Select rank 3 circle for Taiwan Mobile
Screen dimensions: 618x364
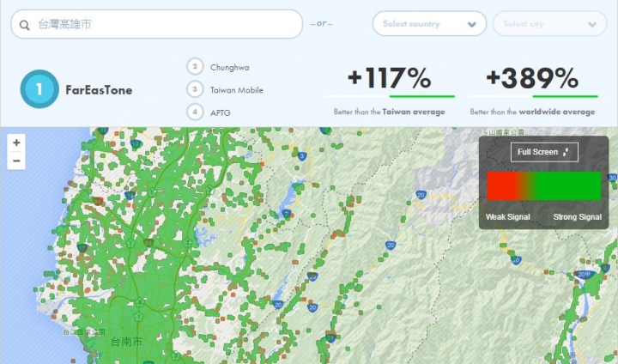(x=195, y=89)
